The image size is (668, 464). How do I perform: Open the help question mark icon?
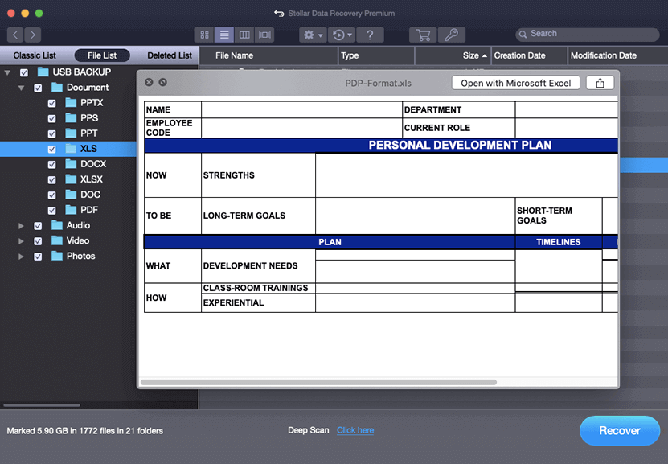coord(370,35)
